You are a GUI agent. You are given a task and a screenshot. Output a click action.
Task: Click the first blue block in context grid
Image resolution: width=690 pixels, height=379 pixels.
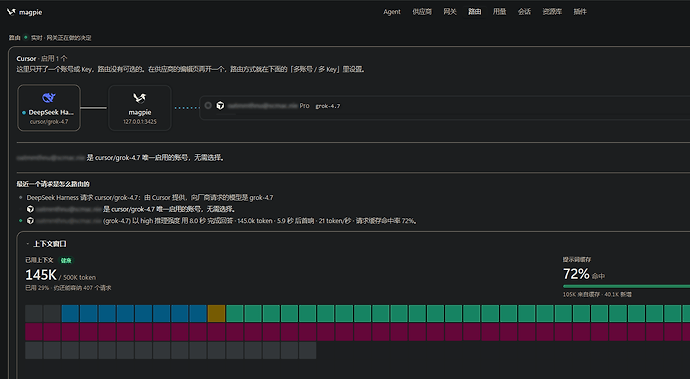(70, 313)
